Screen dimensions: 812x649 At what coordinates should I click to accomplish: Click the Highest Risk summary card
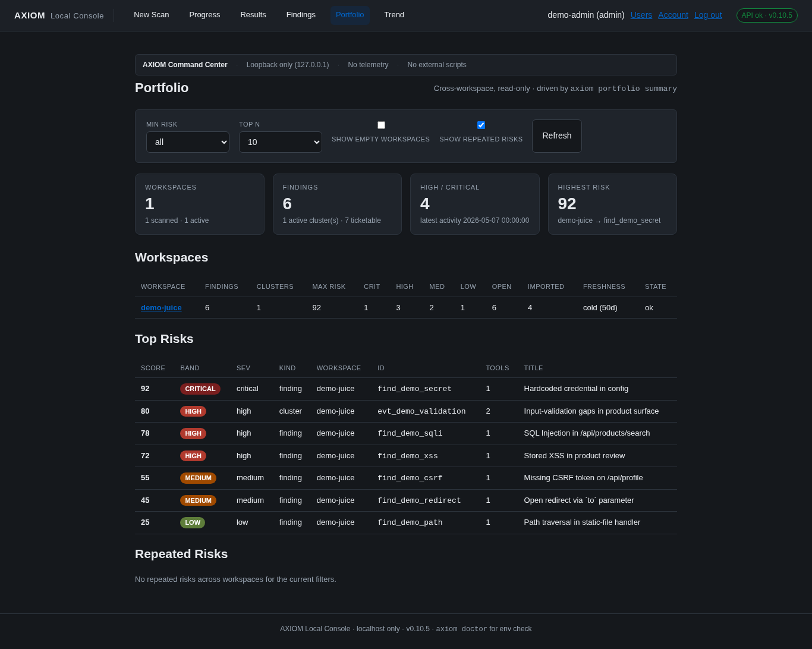click(x=612, y=204)
